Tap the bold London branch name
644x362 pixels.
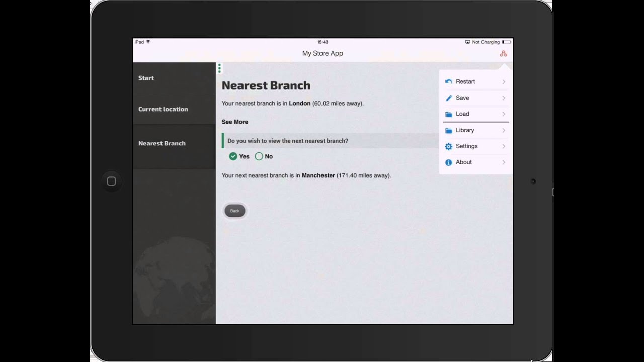300,104
